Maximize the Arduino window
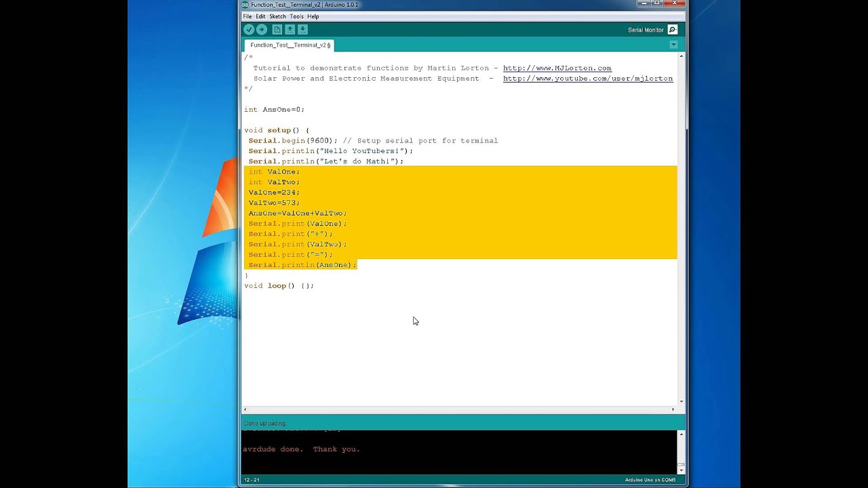Viewport: 868px width, 488px height. coord(656,3)
